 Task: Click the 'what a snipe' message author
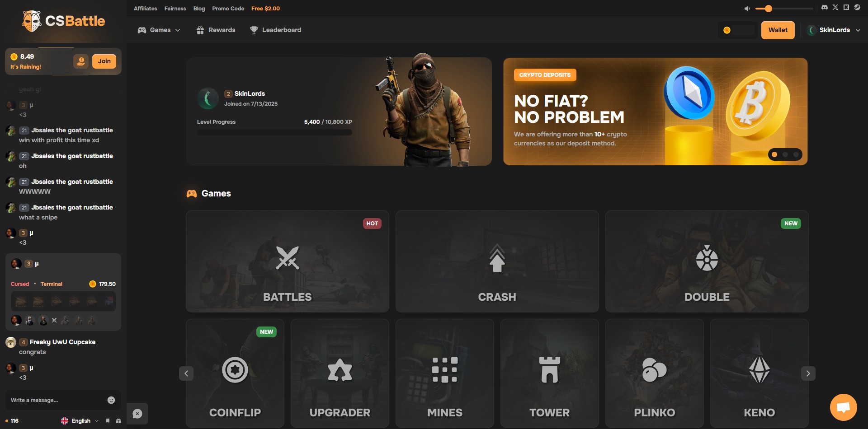72,207
